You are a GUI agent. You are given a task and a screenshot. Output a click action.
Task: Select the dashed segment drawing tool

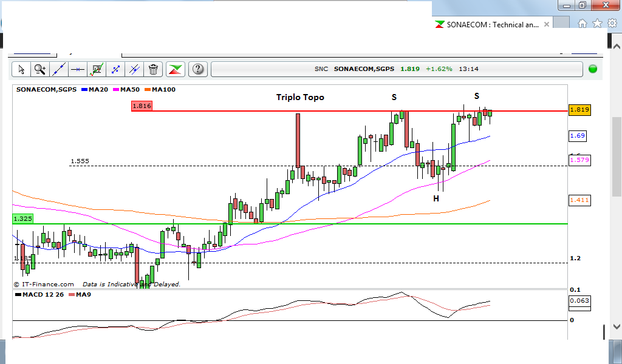pyautogui.click(x=115, y=69)
